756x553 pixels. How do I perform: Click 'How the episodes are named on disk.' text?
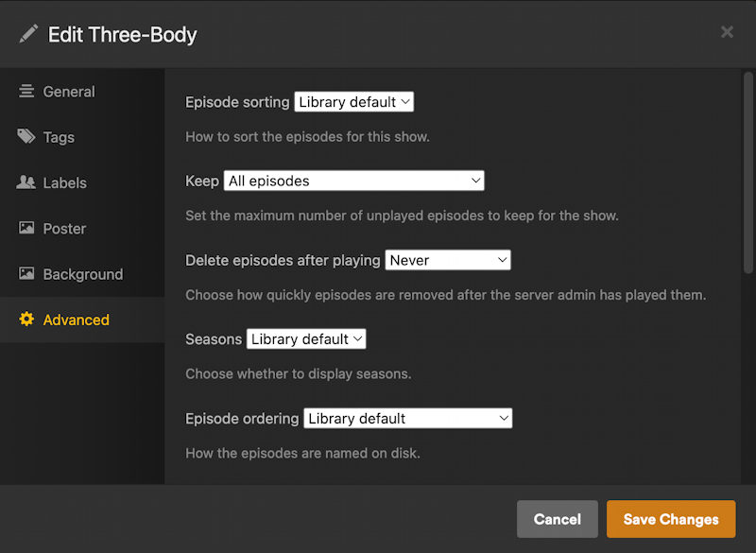[302, 453]
